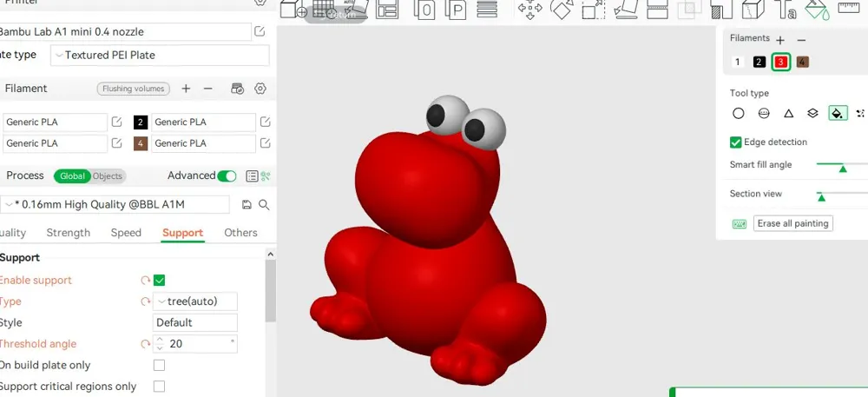This screenshot has width=868, height=397.
Task: Open the support Style Default dropdown
Action: point(194,323)
